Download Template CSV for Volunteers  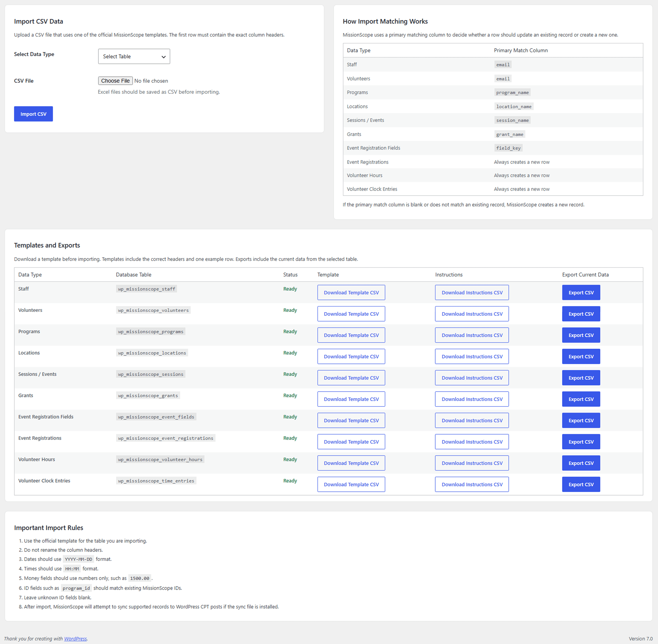point(351,314)
